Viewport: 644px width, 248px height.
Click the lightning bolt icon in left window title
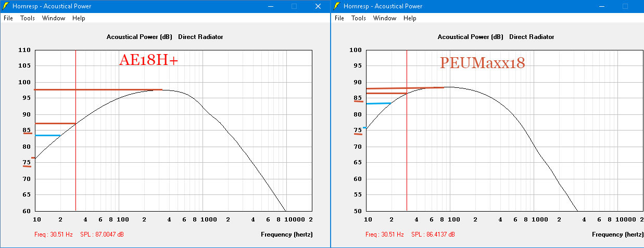[x=6, y=6]
